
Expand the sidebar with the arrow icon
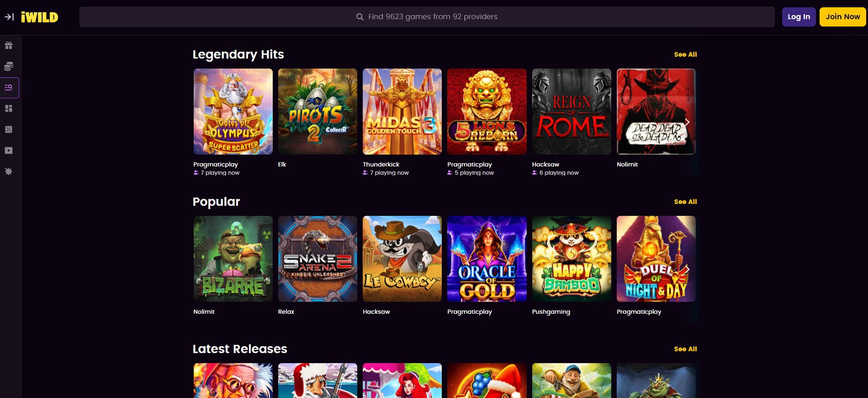[x=9, y=17]
